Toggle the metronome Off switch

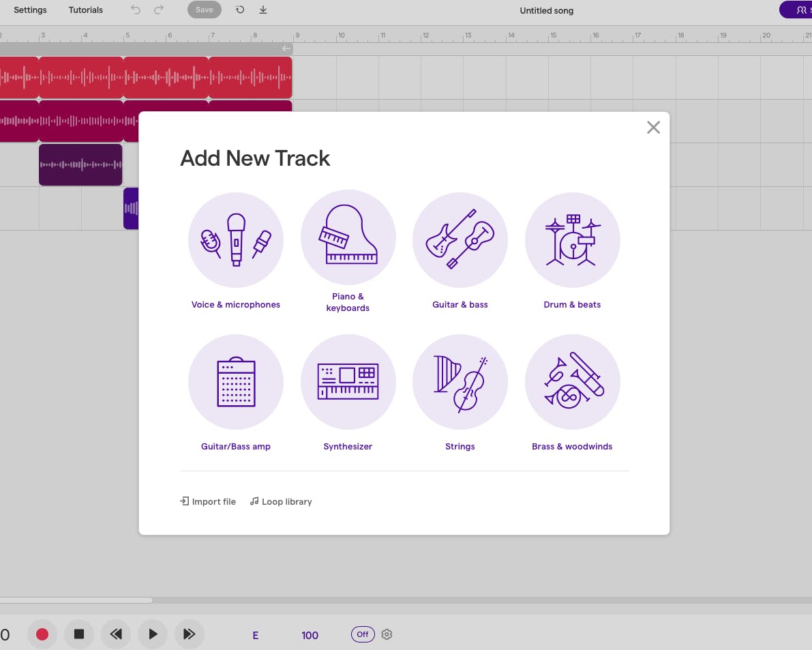pyautogui.click(x=363, y=634)
